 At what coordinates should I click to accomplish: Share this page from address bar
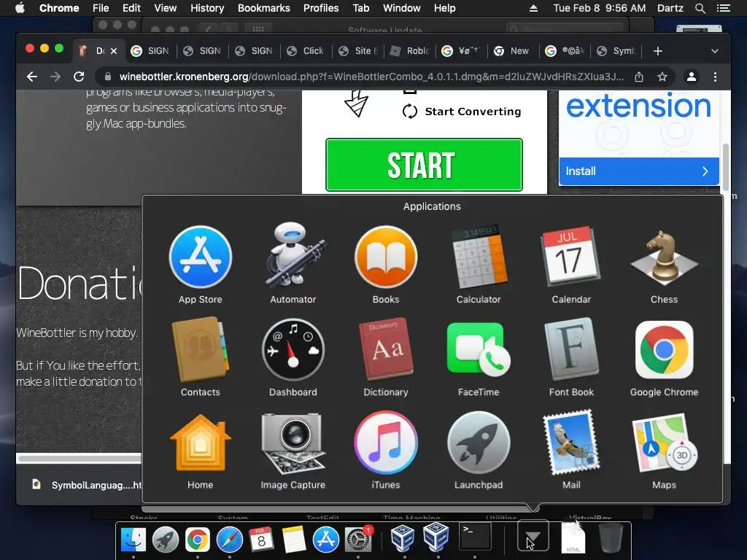(x=639, y=77)
